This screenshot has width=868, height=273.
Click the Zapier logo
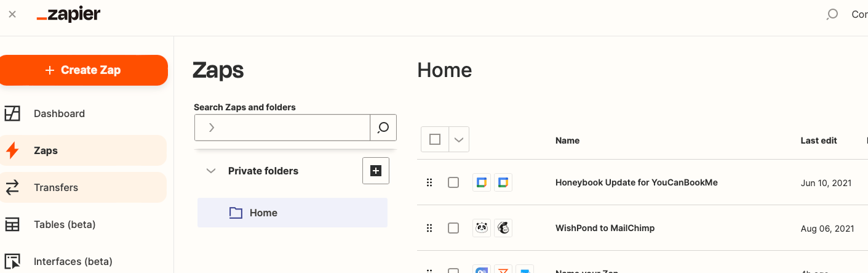pyautogui.click(x=68, y=15)
